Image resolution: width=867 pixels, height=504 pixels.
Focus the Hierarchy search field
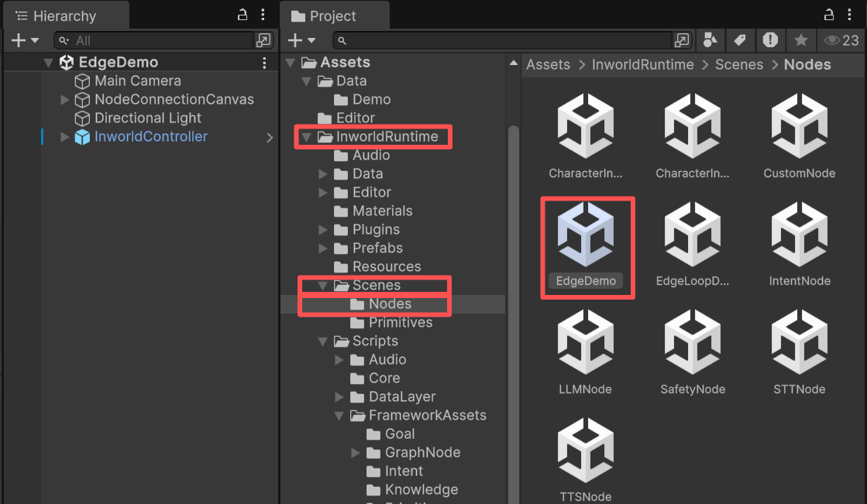coord(153,40)
